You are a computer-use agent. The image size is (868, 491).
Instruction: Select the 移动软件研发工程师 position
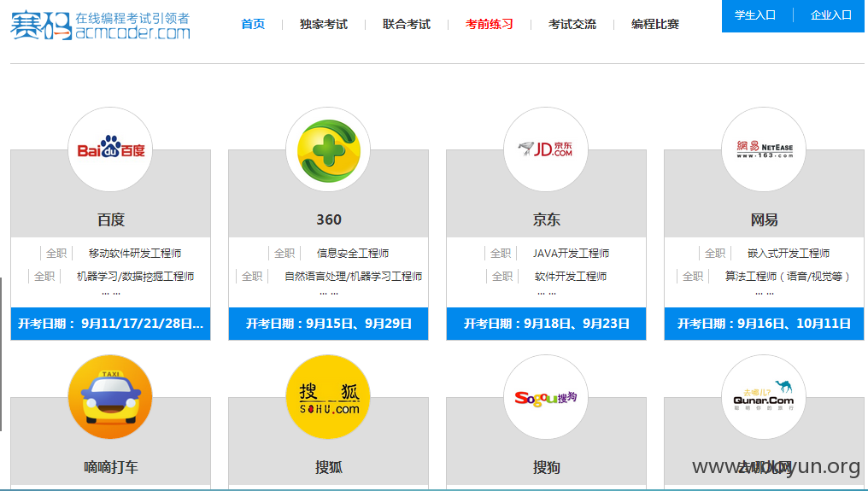135,253
